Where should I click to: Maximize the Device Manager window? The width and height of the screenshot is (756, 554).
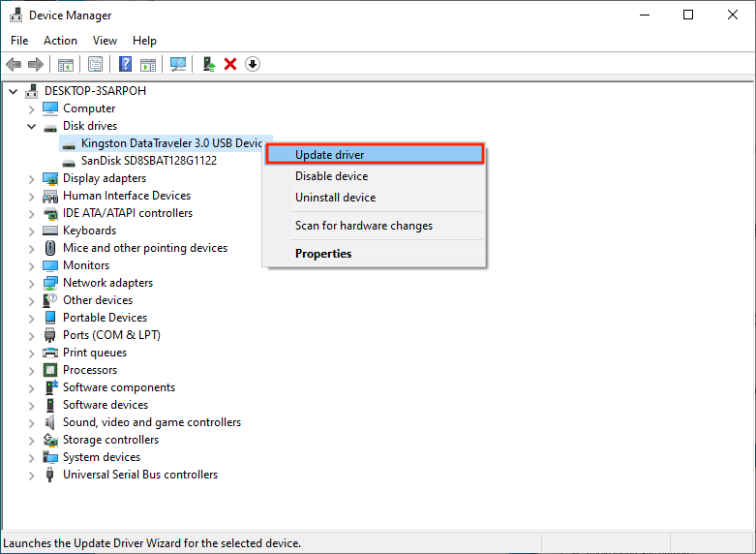pyautogui.click(x=688, y=15)
